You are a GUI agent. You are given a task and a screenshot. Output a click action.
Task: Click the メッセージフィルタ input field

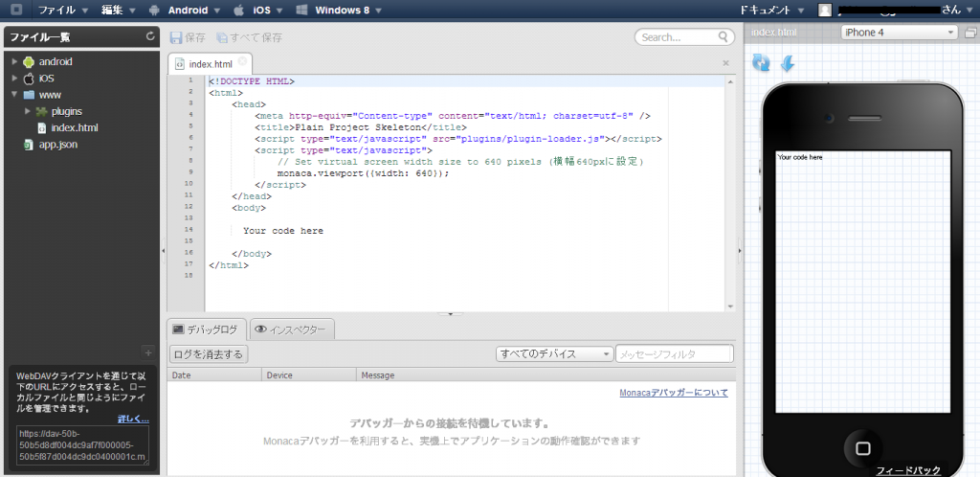[674, 353]
